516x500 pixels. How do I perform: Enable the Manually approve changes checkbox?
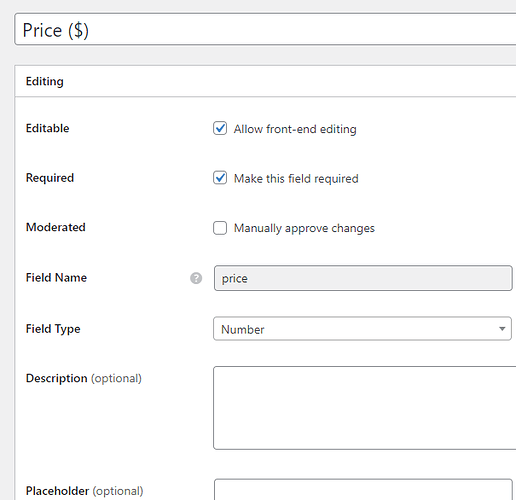pos(220,228)
